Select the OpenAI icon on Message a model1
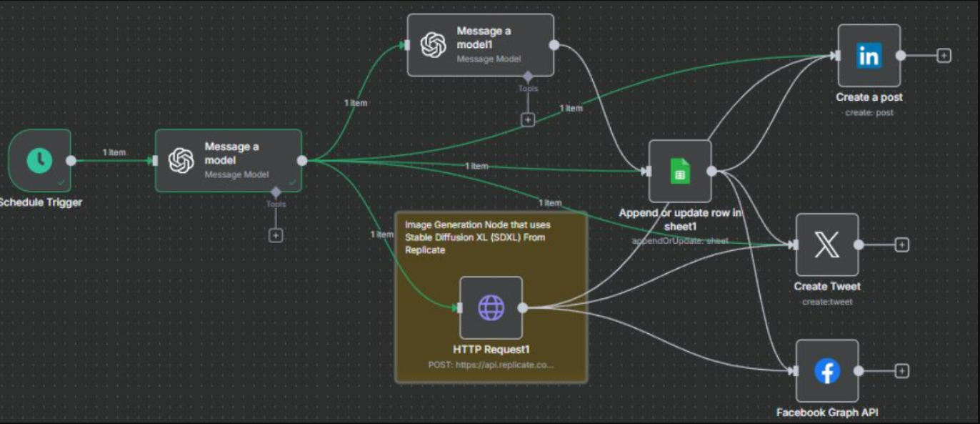This screenshot has width=980, height=424. tap(433, 45)
